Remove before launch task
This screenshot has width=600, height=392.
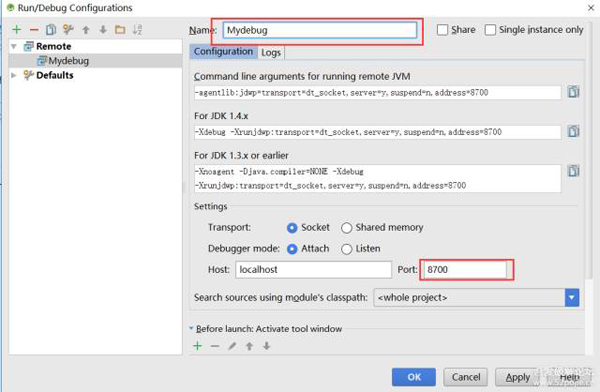(215, 346)
